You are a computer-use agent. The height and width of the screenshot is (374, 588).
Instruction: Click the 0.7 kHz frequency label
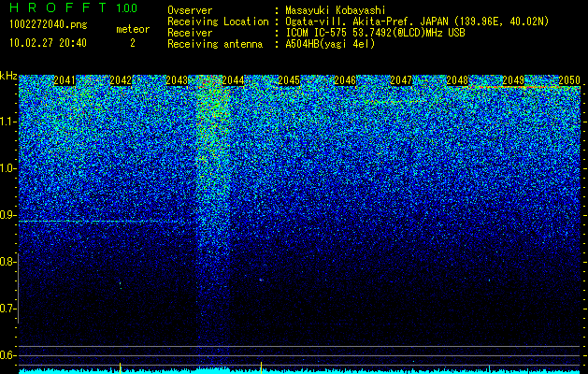[x=7, y=309]
